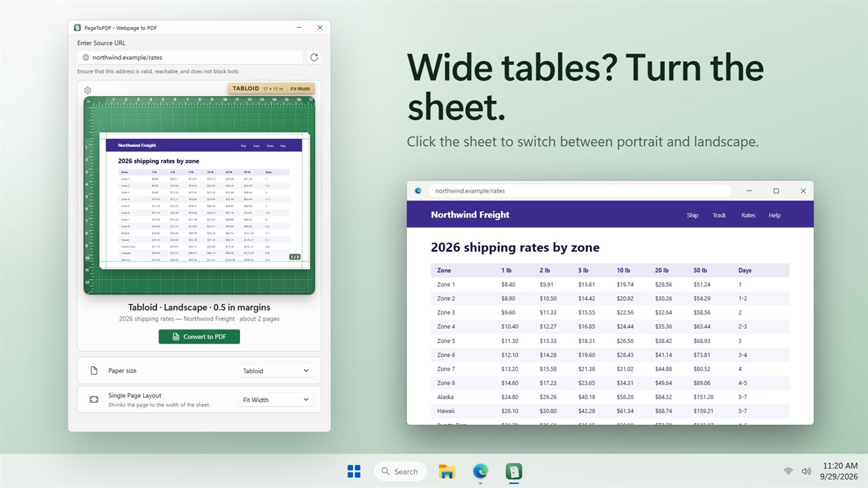
Task: Click the taskbar Search box
Action: point(400,471)
